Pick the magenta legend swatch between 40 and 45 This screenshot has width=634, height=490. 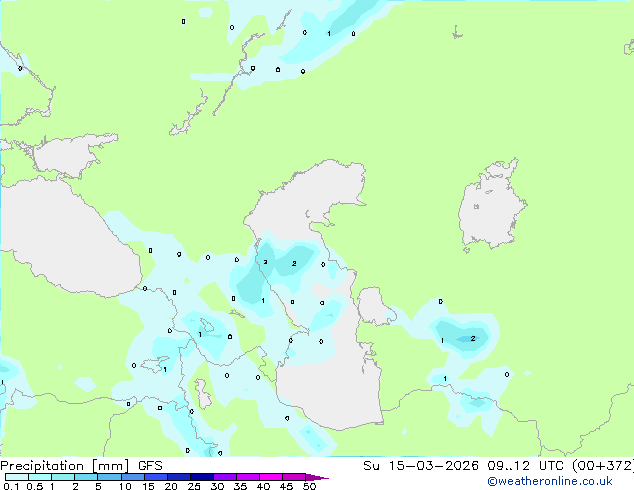[271, 477]
